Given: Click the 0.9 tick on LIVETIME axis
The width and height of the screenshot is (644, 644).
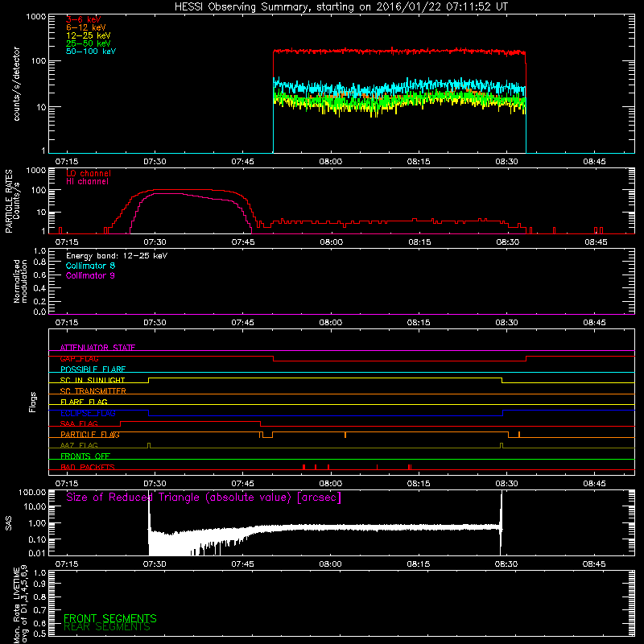Looking at the screenshot, I should point(39,584).
